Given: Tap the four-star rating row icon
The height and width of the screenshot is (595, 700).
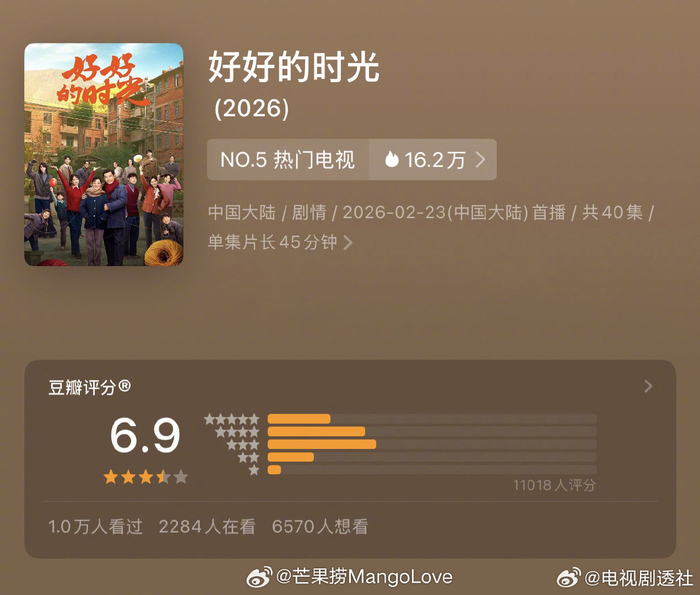Looking at the screenshot, I should (237, 432).
